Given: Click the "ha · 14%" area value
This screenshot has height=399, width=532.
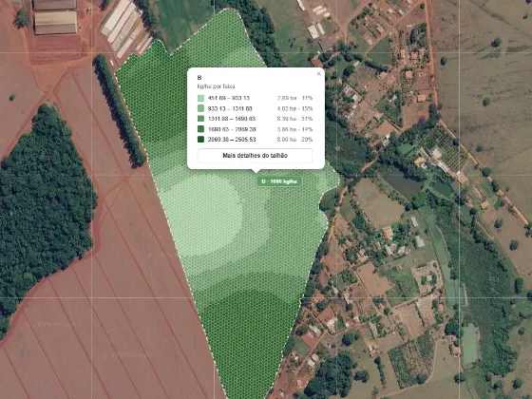Looking at the screenshot, I should point(294,129).
